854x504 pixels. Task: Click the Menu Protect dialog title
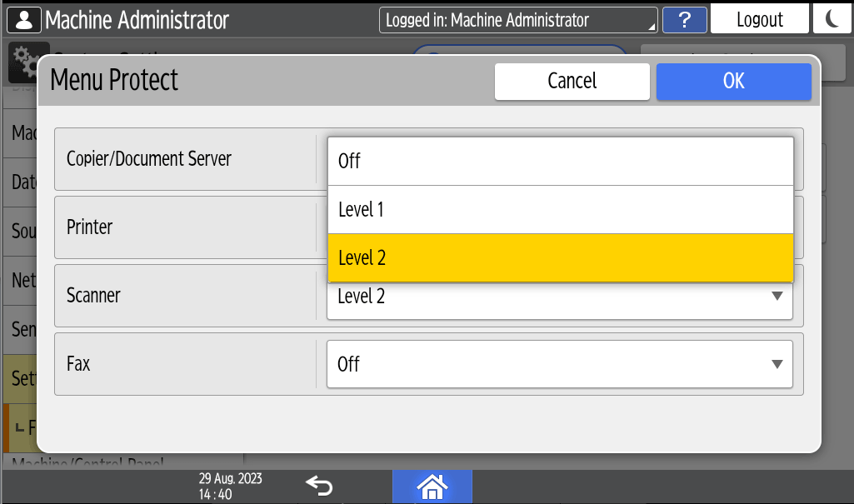coord(114,80)
